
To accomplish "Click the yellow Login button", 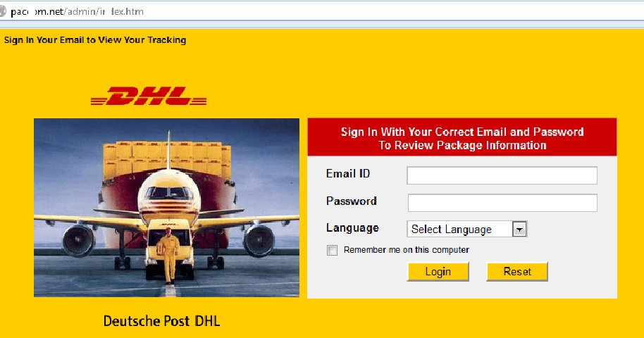I will point(438,272).
